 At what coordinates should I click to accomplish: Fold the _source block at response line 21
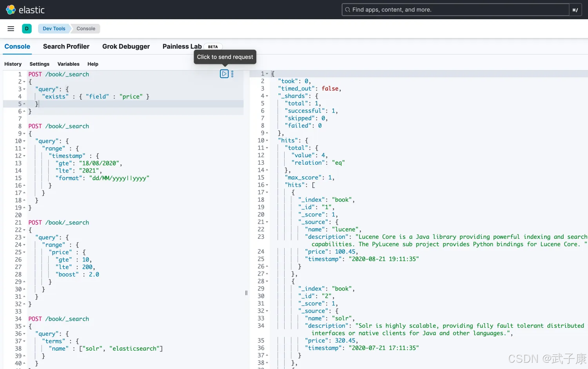click(x=267, y=222)
